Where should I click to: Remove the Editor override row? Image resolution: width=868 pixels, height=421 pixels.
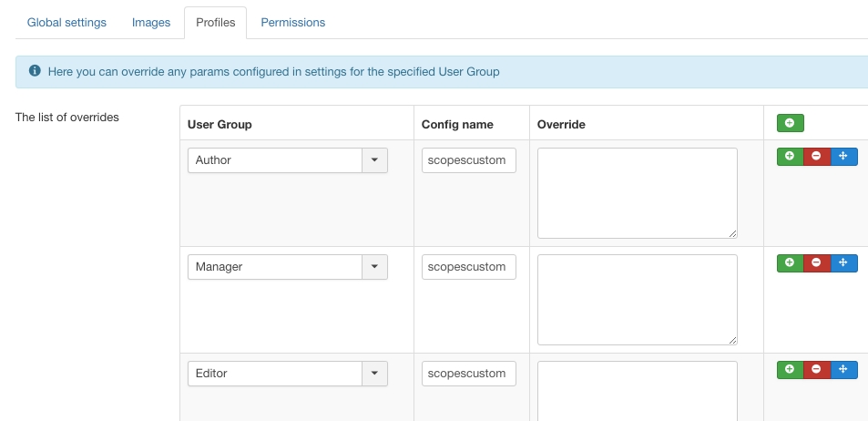point(816,369)
